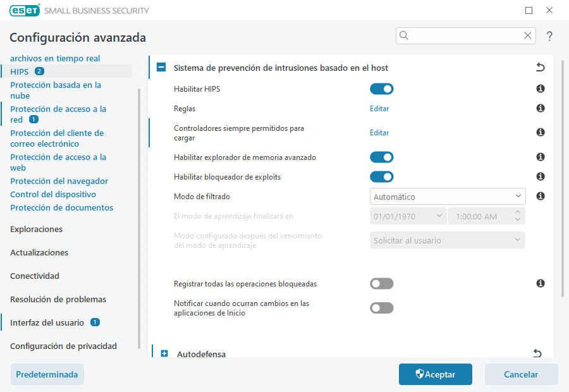
Task: Collapse the Sistema de prevención de intrusiones section
Action: pos(161,67)
